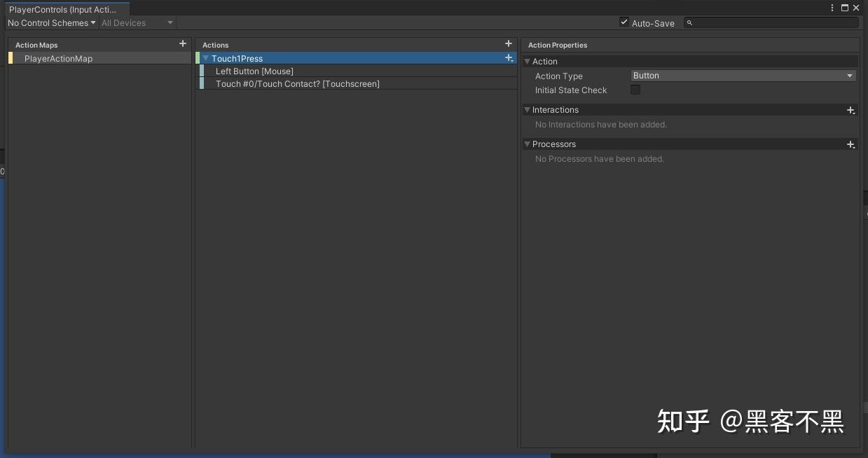The width and height of the screenshot is (868, 458).
Task: Add a new action using Actions plus icon
Action: (x=509, y=44)
